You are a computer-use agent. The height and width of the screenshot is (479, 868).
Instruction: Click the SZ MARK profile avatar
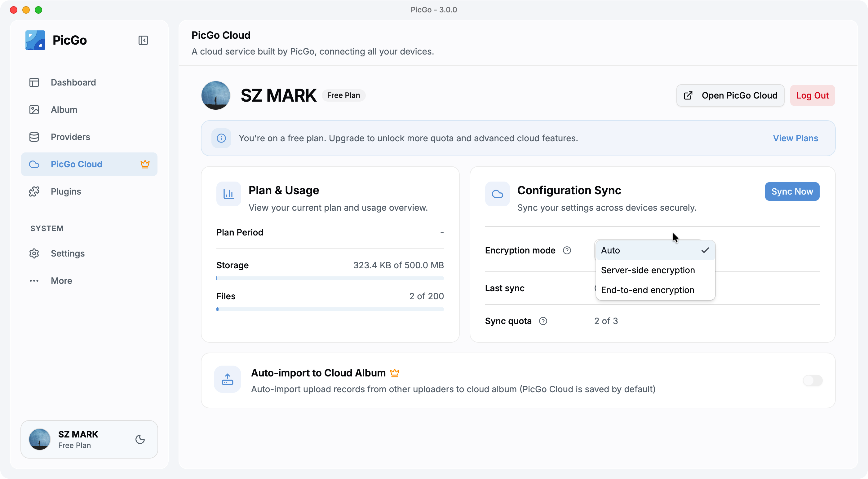[216, 95]
